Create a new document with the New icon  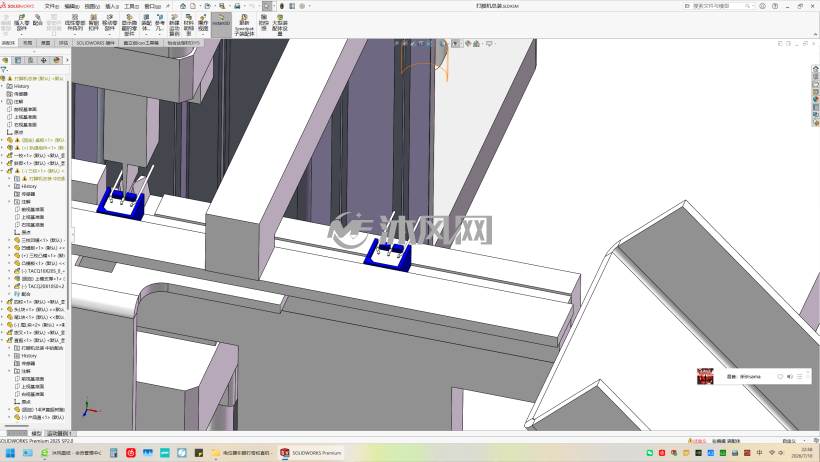tap(193, 6)
